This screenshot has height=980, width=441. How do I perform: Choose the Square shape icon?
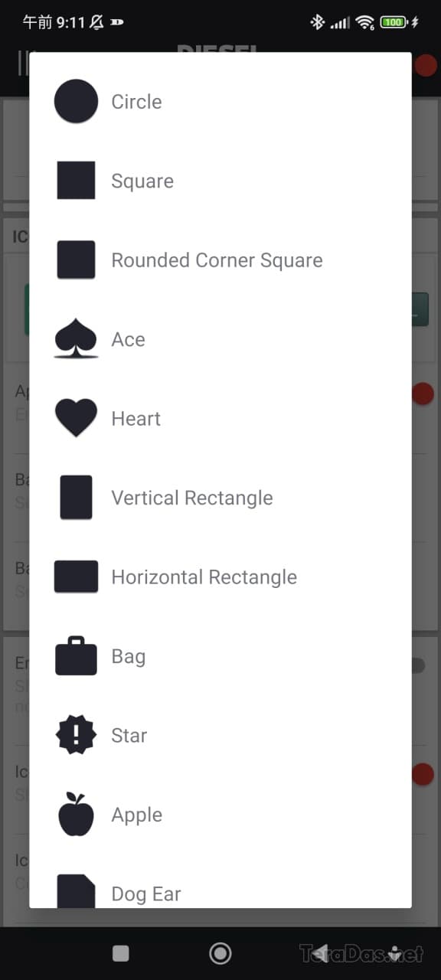coord(76,181)
